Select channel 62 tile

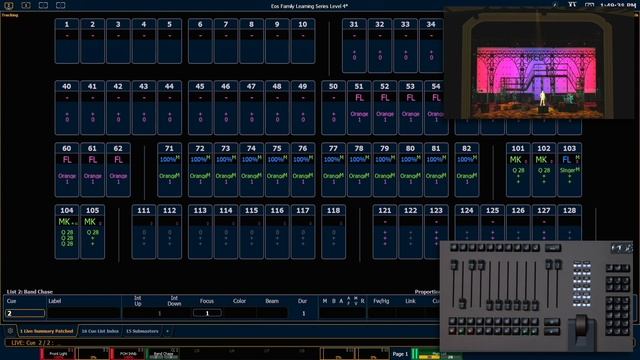tap(118, 169)
